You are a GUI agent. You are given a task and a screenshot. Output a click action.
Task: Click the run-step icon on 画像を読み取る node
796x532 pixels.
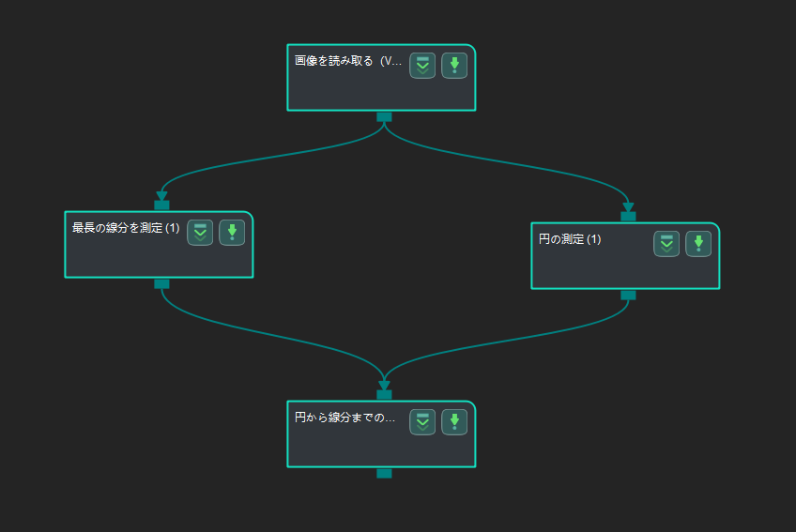pos(454,66)
